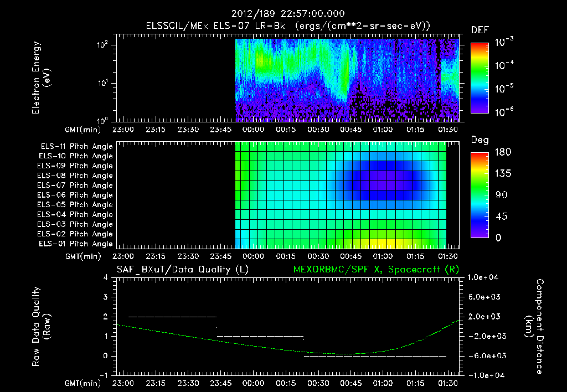Select the ELS-04 Pitch Angle row label
This screenshot has width=567, height=392.
point(75,215)
